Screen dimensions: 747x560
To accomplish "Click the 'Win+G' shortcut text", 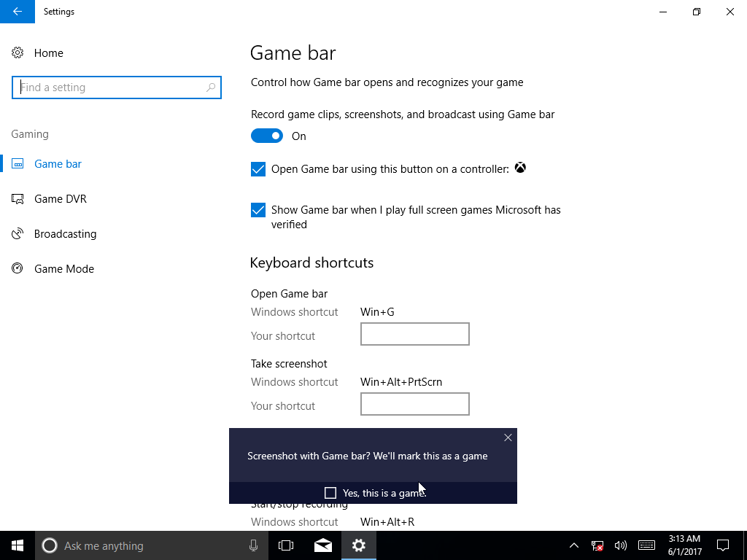I will pos(377,312).
